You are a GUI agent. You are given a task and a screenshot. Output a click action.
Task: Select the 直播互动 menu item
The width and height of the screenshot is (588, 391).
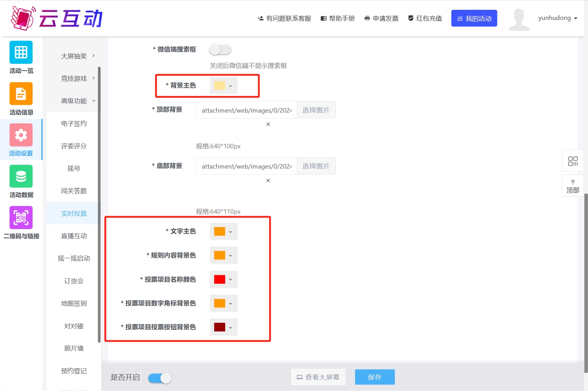tap(74, 236)
